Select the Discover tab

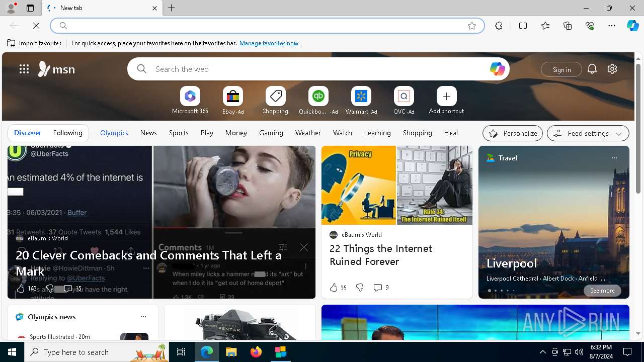pyautogui.click(x=28, y=133)
